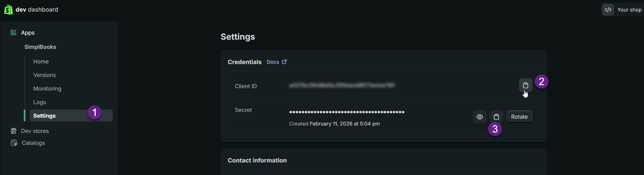Click the Docs external link icon

284,62
